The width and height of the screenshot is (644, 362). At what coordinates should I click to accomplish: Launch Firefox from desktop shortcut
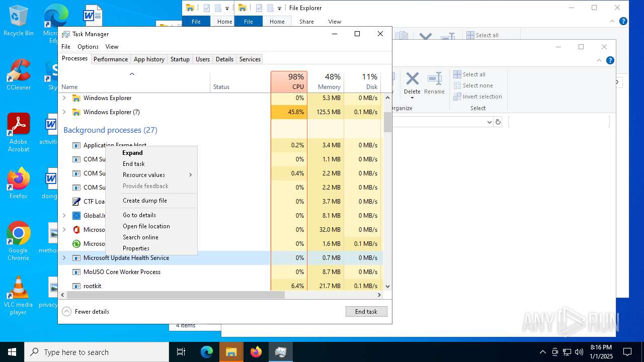18,183
